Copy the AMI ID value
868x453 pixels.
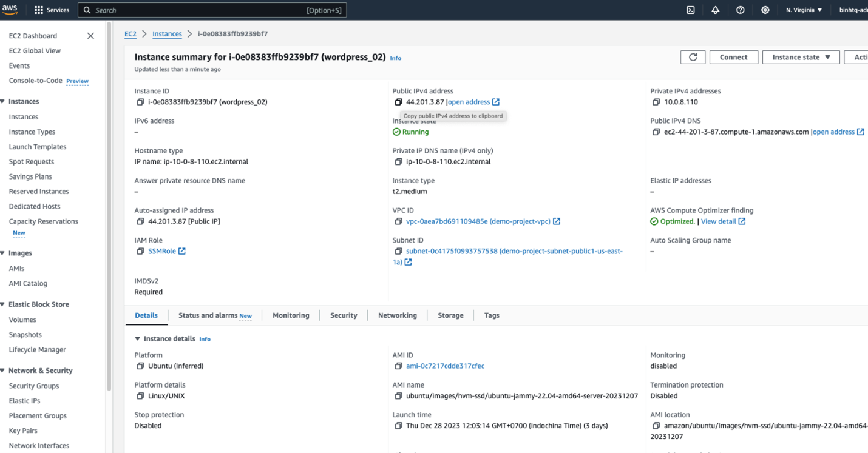tap(398, 366)
